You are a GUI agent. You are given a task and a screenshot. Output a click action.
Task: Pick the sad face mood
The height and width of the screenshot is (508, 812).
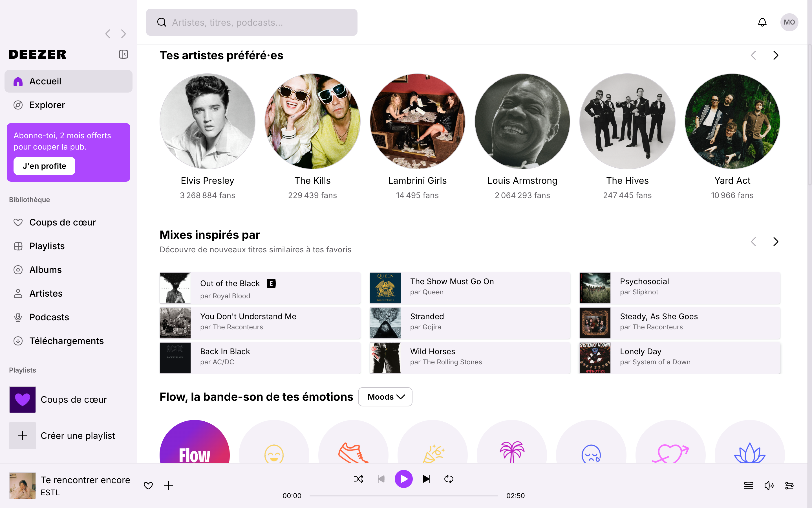pos(591,442)
